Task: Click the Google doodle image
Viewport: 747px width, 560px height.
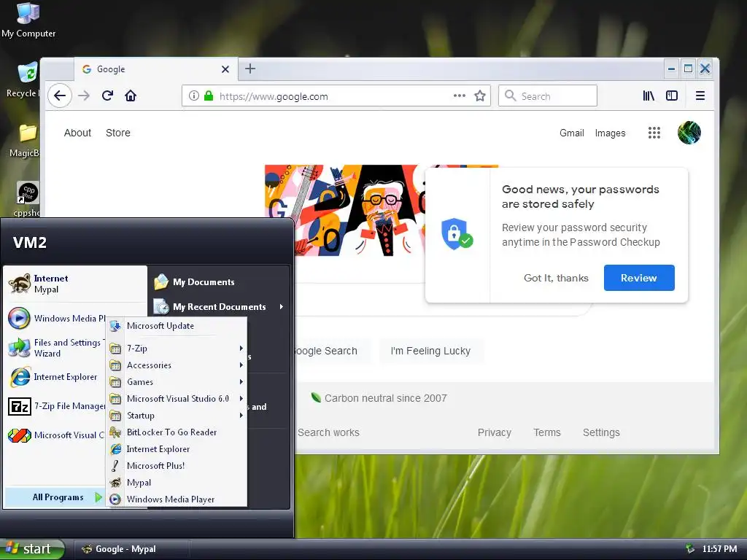Action: 344,210
